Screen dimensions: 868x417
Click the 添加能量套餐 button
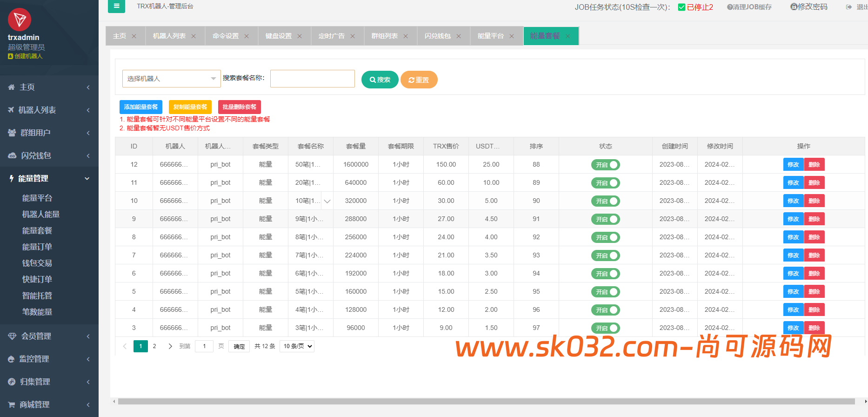[x=141, y=107]
